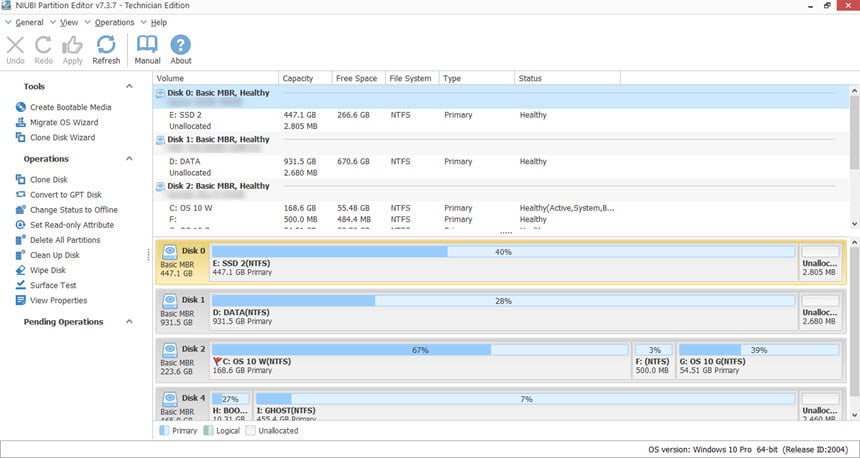Select the Disk 2 header row in list
This screenshot has height=458, width=860.
(501, 190)
